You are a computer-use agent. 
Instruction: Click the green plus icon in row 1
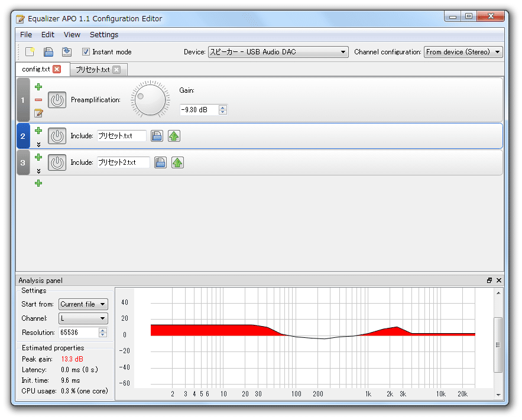tap(38, 87)
